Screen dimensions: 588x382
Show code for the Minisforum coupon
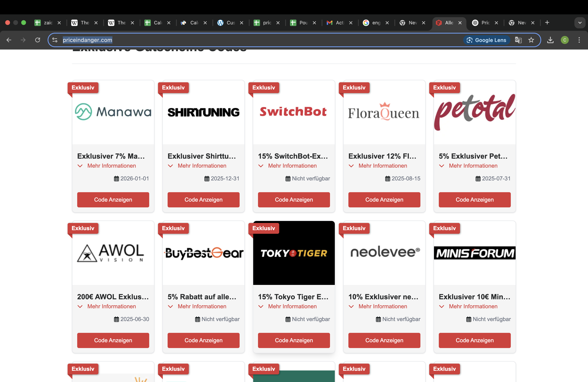[x=475, y=340]
